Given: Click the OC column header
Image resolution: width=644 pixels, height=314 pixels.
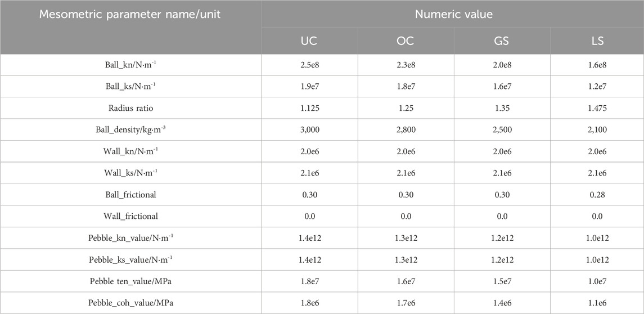Looking at the screenshot, I should [406, 41].
